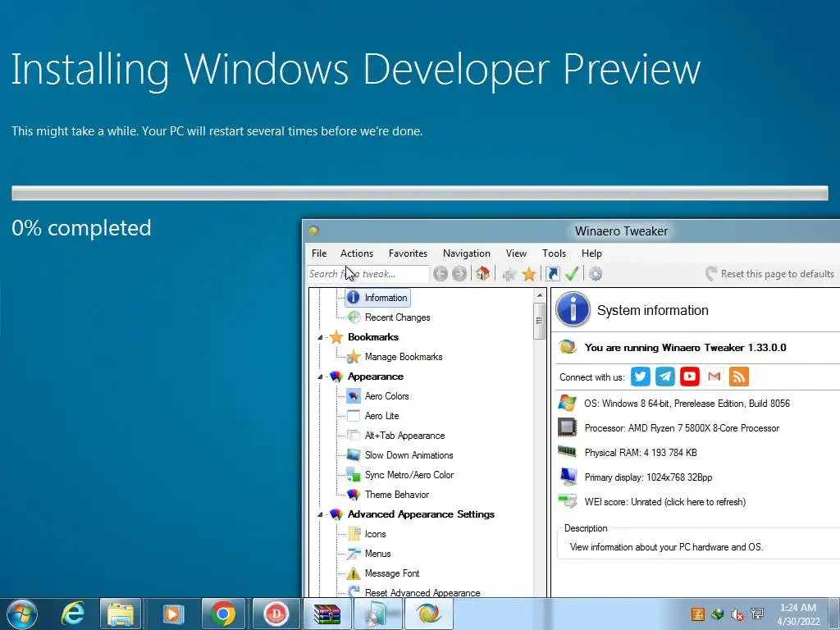Open bookmarks with the gold star icon
This screenshot has width=840, height=630.
click(529, 274)
